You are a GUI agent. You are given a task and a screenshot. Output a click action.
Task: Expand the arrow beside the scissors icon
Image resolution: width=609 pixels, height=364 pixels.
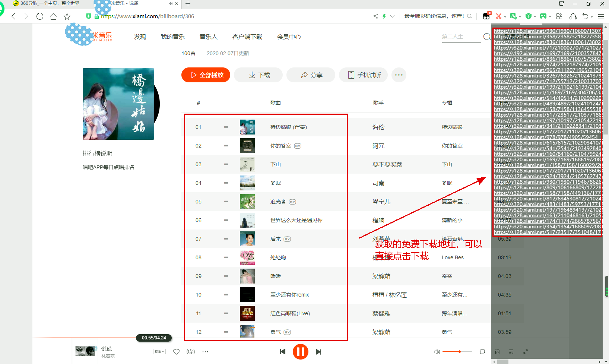tap(505, 17)
